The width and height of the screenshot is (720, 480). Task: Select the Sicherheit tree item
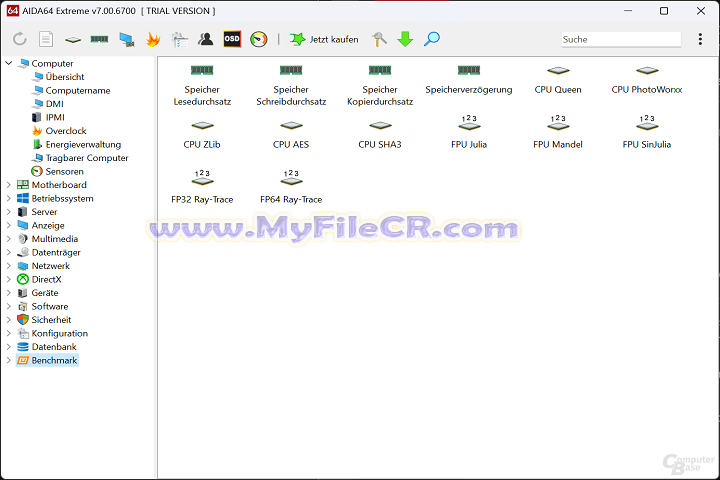(x=44, y=320)
